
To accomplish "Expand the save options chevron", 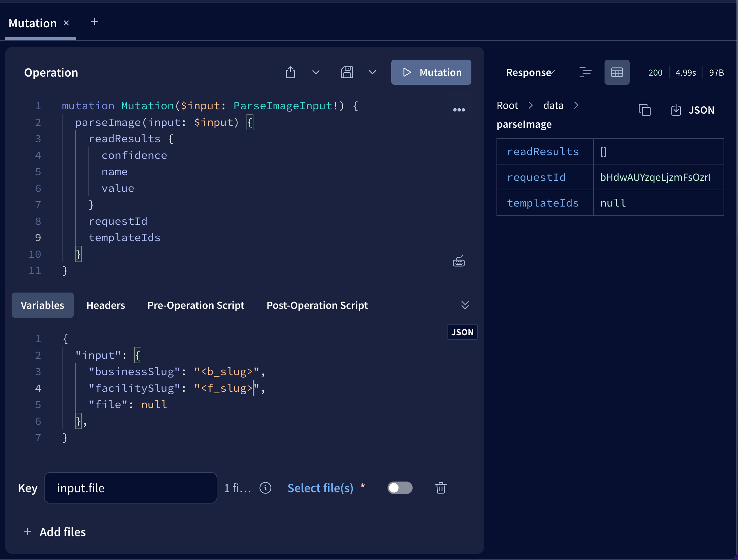I will coord(372,72).
